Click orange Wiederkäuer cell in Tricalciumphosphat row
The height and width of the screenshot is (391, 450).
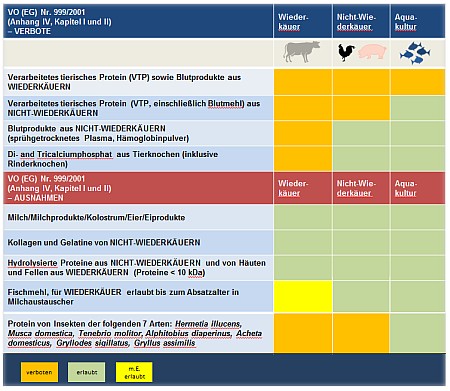point(303,159)
